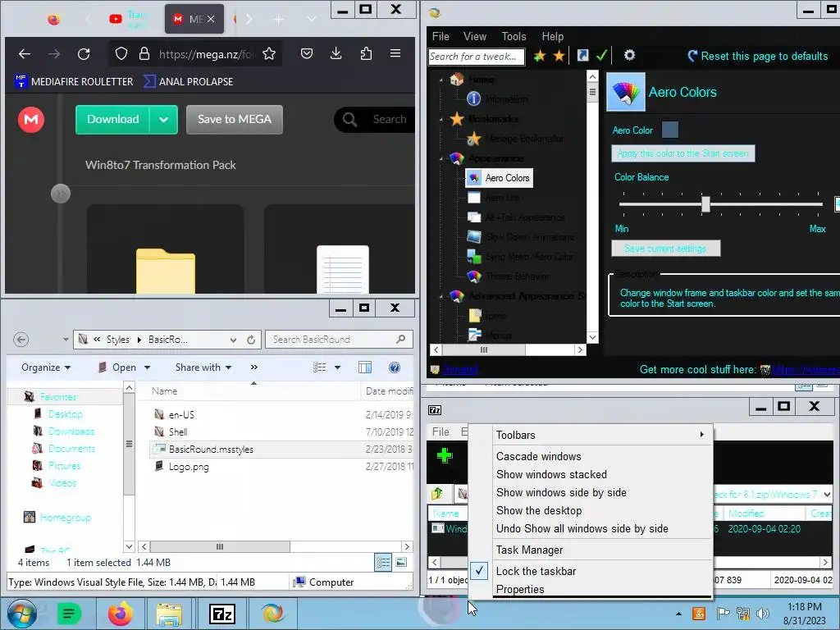Screen dimensions: 840x630
Task: Click the Windows Start orb
Action: 22,614
